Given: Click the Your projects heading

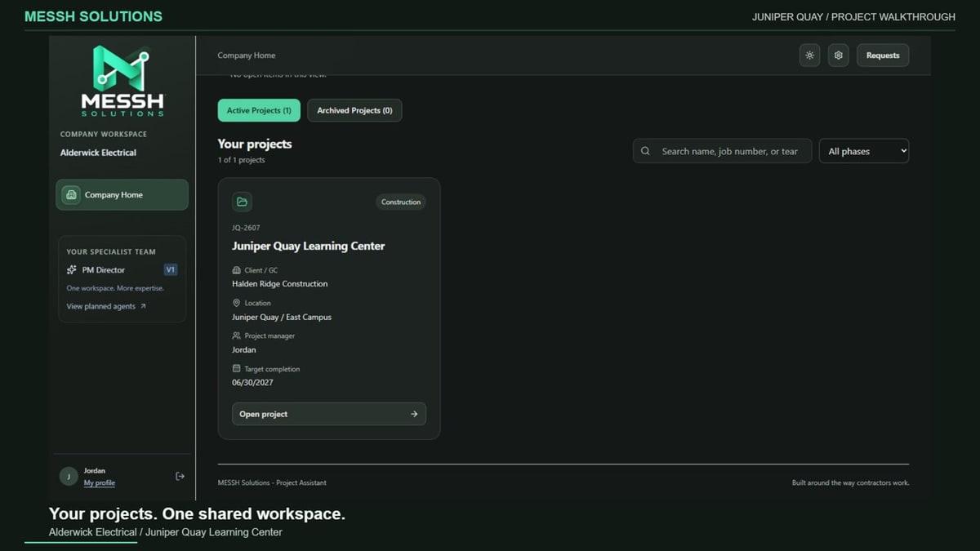Looking at the screenshot, I should (255, 144).
